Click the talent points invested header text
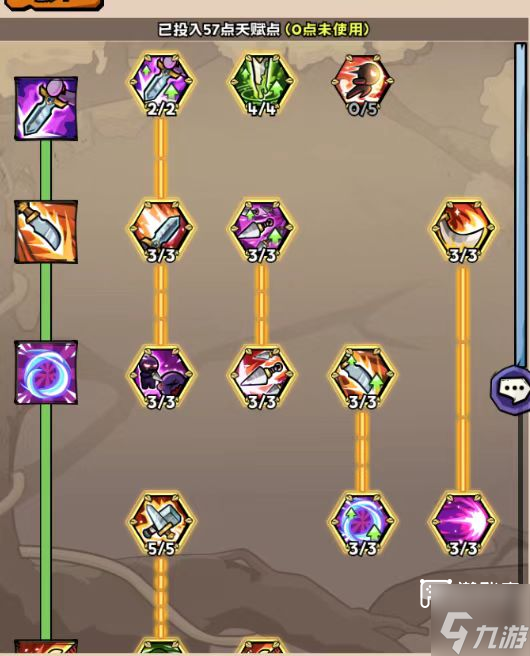 point(264,29)
